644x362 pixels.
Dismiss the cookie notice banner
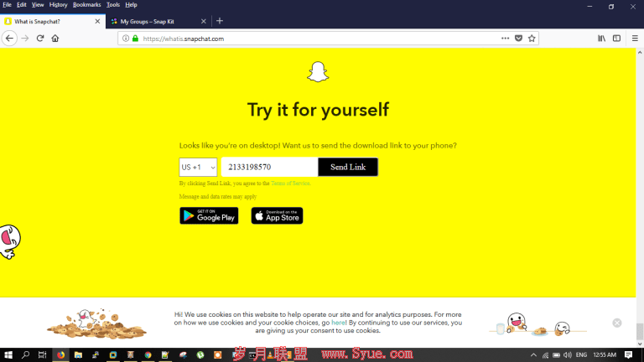point(617,323)
